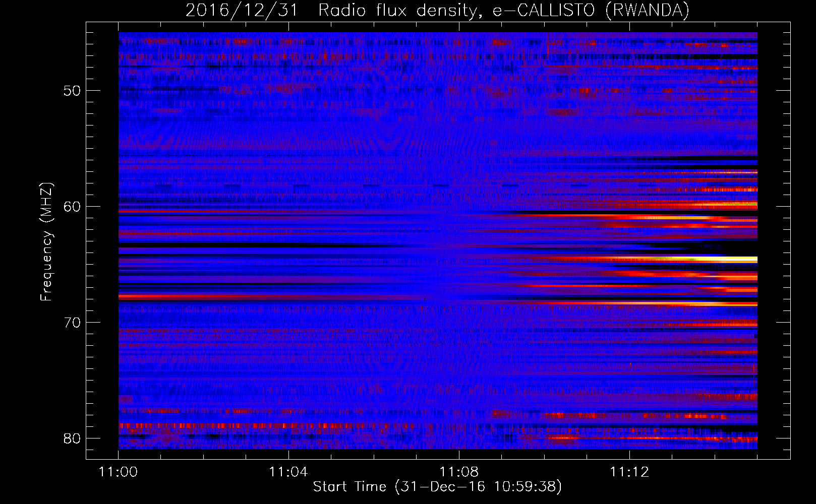The image size is (816, 504).
Task: Click the 70 frequency tick label
Action: (x=73, y=323)
